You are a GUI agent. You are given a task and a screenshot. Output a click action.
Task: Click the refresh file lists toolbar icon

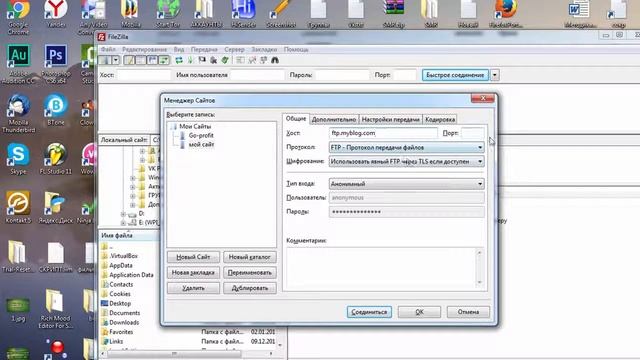179,60
